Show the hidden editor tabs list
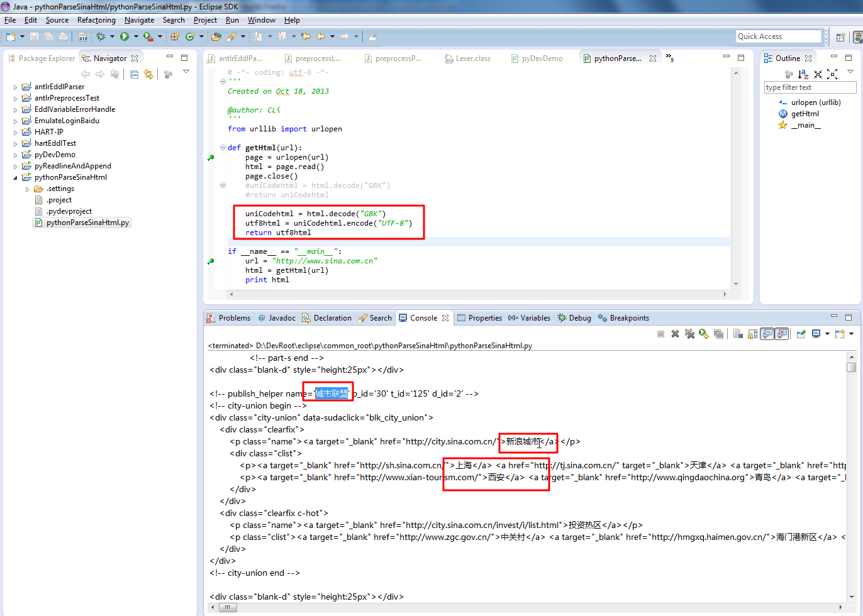Viewport: 863px width, 616px height. 670,58
